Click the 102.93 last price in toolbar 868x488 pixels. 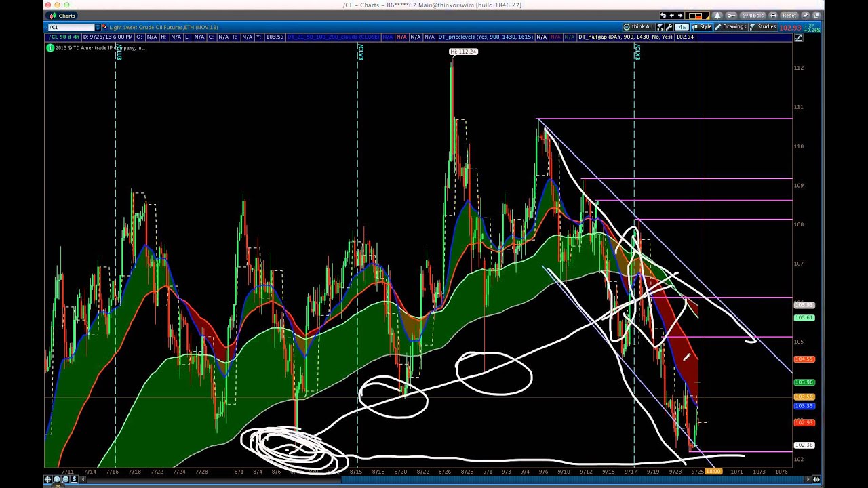click(x=790, y=28)
